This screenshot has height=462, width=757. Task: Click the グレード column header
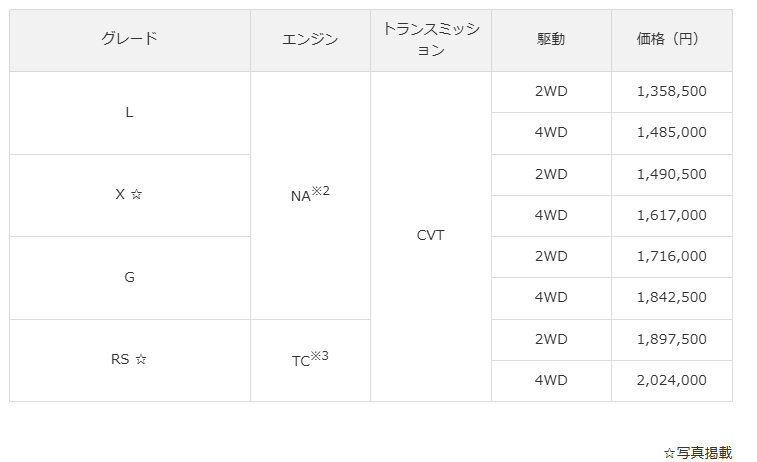point(129,39)
